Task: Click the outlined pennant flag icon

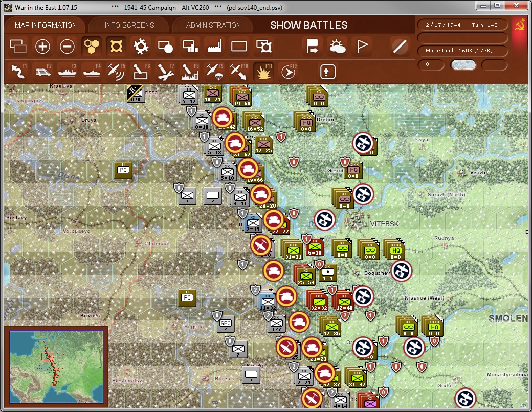Action: [362, 46]
